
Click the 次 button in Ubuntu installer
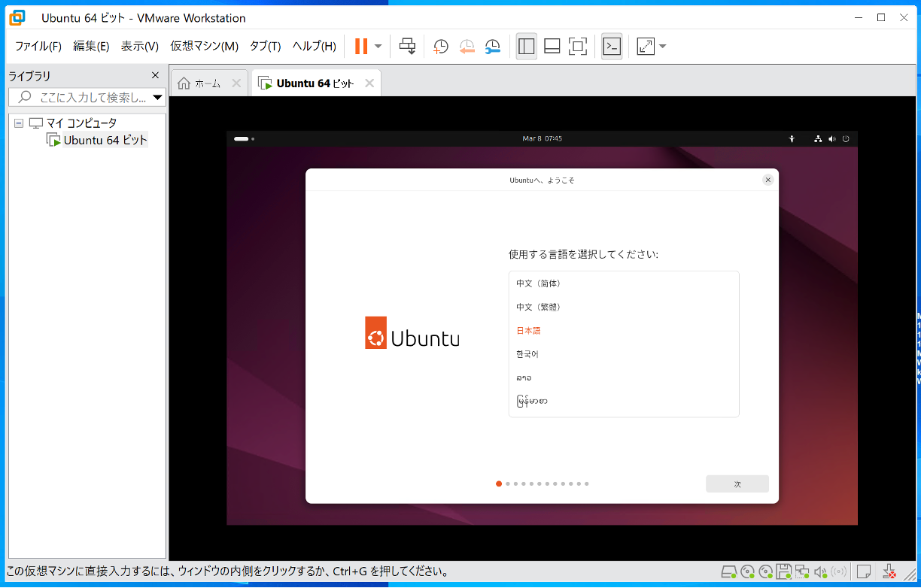[737, 484]
